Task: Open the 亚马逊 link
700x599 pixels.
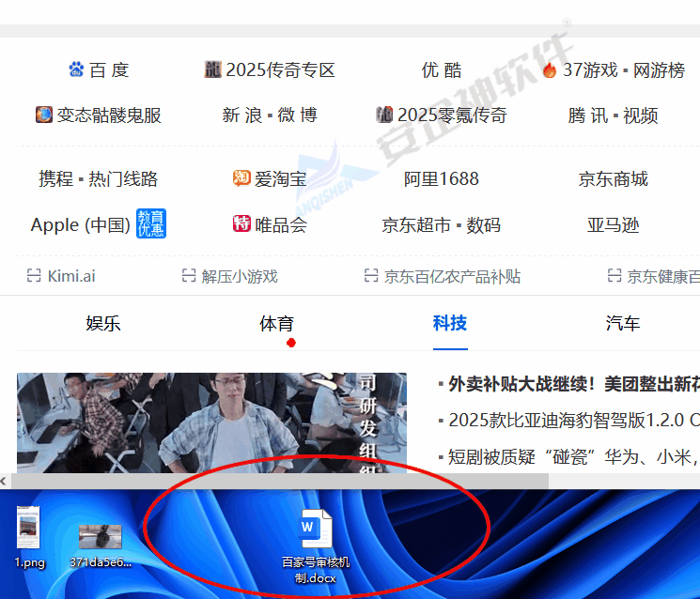Action: click(613, 224)
